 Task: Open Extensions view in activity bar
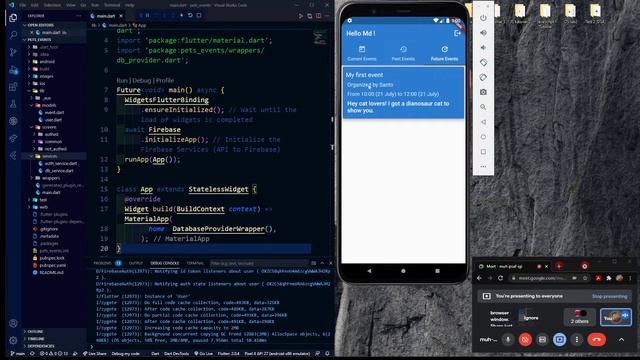[13, 87]
